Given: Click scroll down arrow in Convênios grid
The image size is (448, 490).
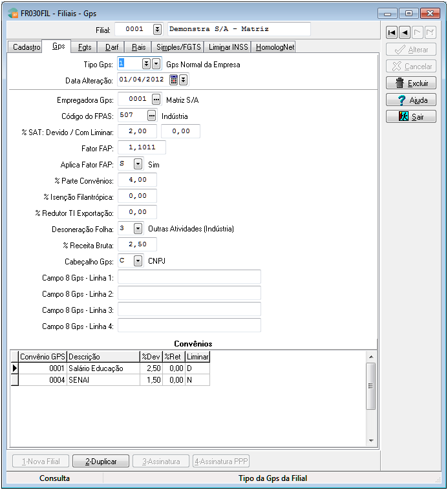Looking at the screenshot, I should click(371, 441).
